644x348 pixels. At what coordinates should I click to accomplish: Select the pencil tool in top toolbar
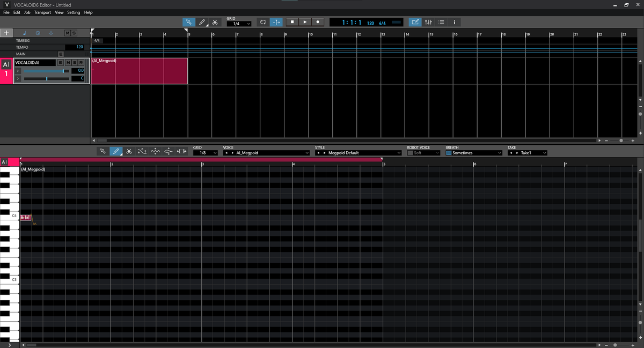pyautogui.click(x=202, y=22)
